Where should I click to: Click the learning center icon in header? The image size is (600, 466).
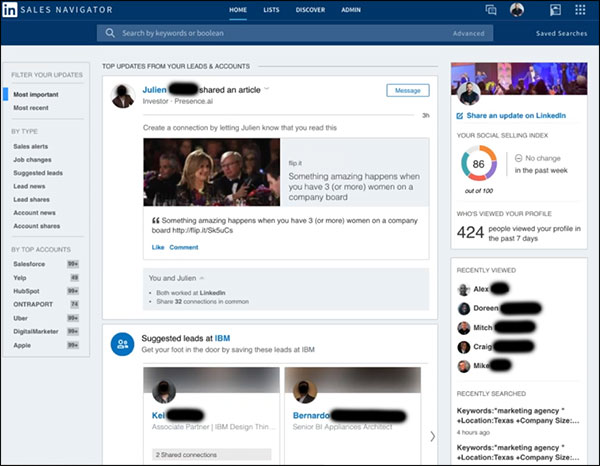[x=555, y=10]
